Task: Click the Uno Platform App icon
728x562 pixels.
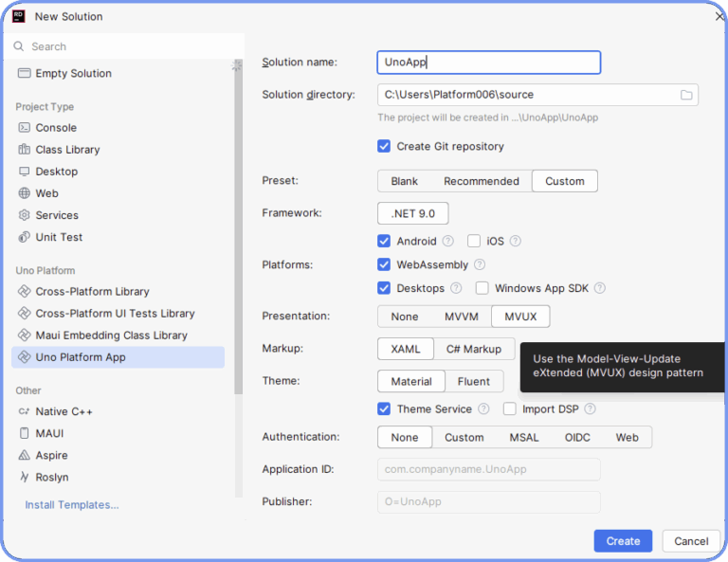Action: pyautogui.click(x=24, y=357)
